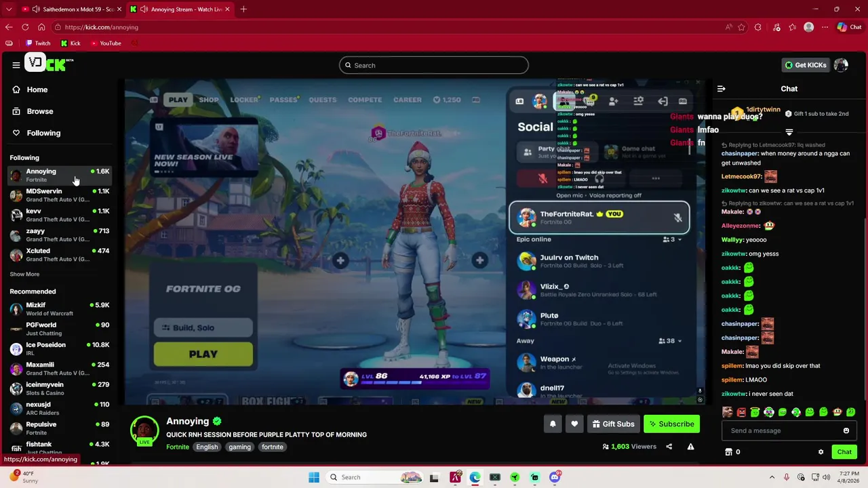This screenshot has width=868, height=488.
Task: Open taskbar volume control
Action: pyautogui.click(x=827, y=477)
